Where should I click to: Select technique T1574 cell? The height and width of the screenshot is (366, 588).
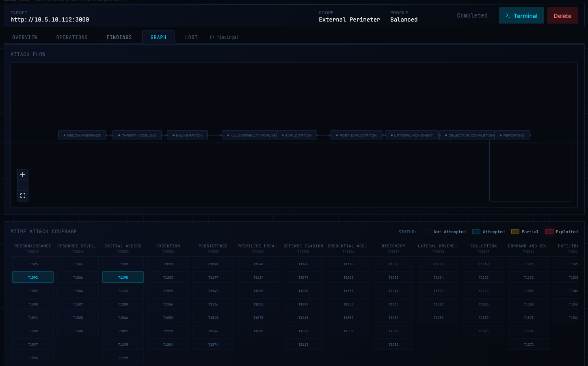click(213, 344)
